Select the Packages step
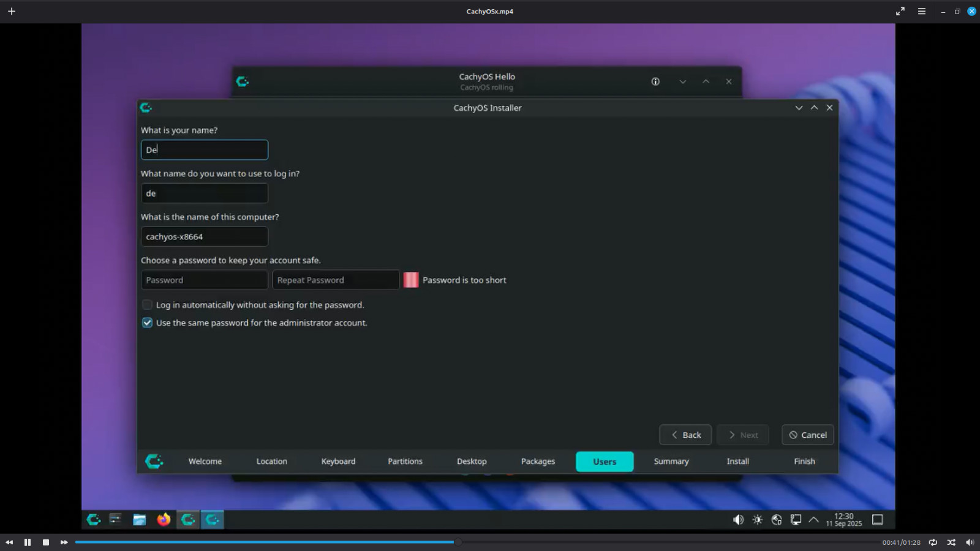 pos(538,462)
